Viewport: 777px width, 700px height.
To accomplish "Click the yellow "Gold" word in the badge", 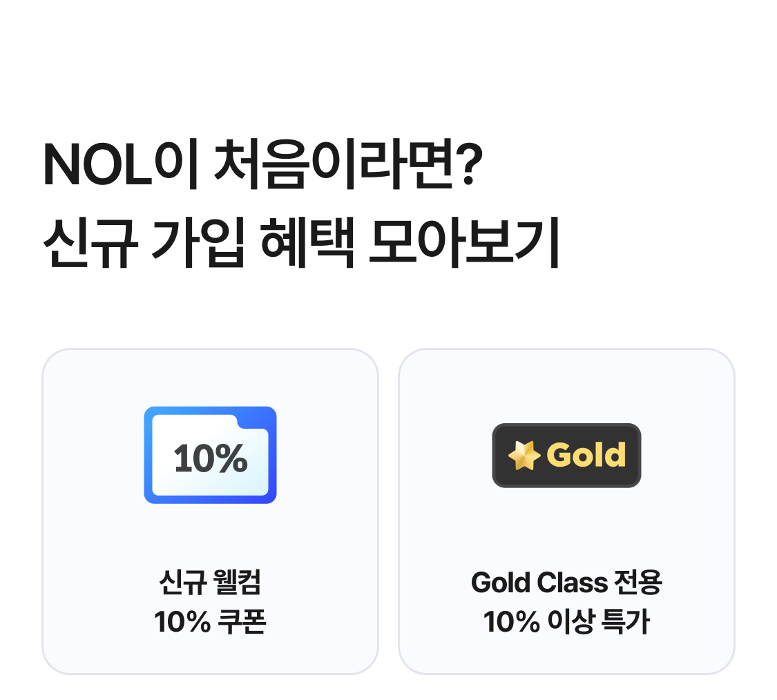I will click(586, 455).
